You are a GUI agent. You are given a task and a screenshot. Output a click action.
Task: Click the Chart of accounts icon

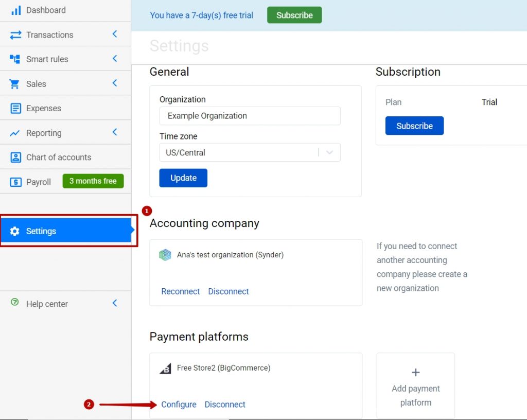[x=15, y=157]
